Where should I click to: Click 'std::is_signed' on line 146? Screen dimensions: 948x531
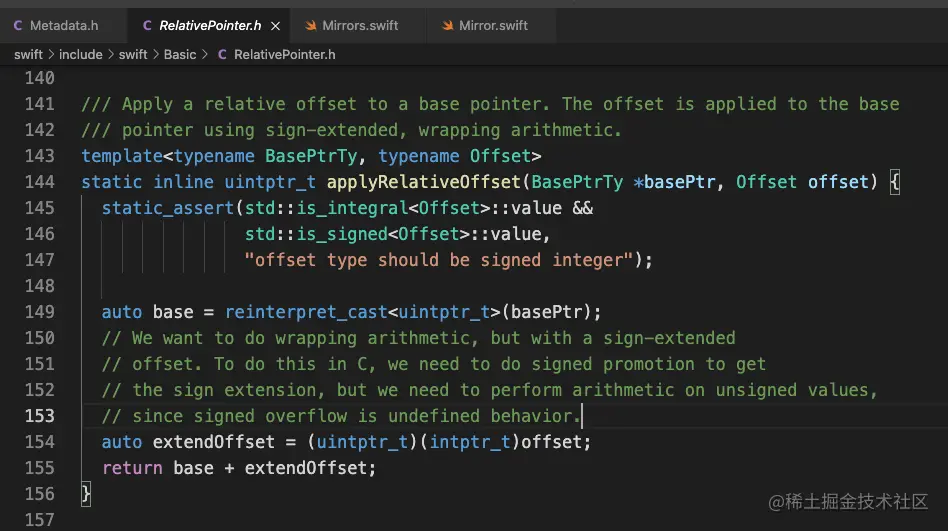(x=316, y=234)
